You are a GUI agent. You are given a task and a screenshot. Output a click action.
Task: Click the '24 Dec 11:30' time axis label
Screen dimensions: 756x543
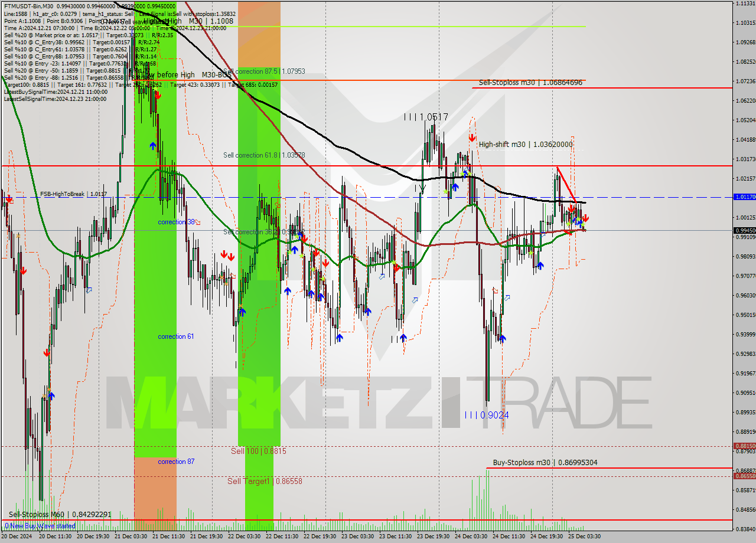tap(509, 537)
